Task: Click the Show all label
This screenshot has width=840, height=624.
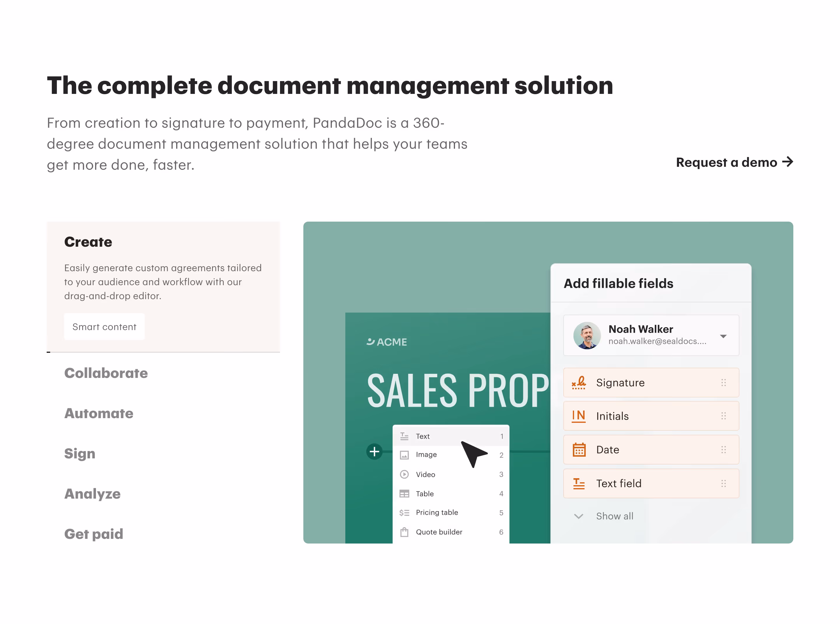Action: (x=615, y=516)
